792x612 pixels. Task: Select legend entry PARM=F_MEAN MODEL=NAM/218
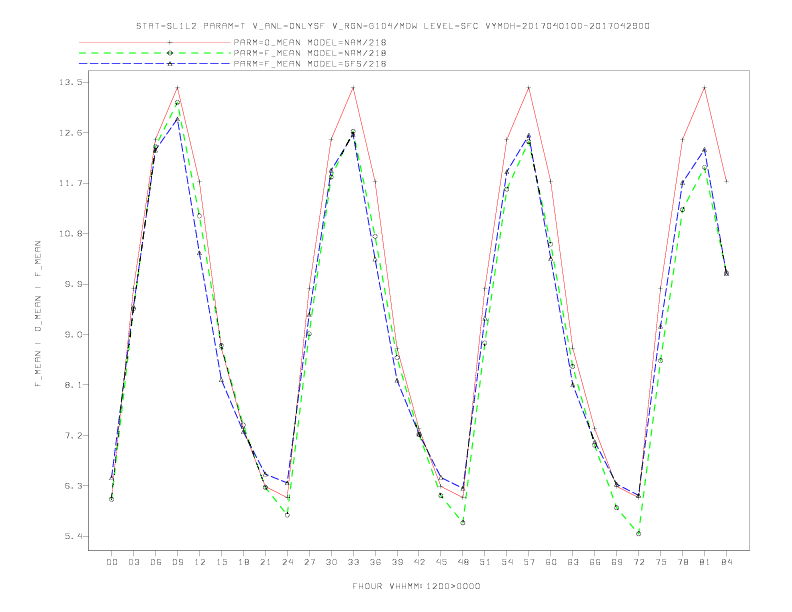310,53
